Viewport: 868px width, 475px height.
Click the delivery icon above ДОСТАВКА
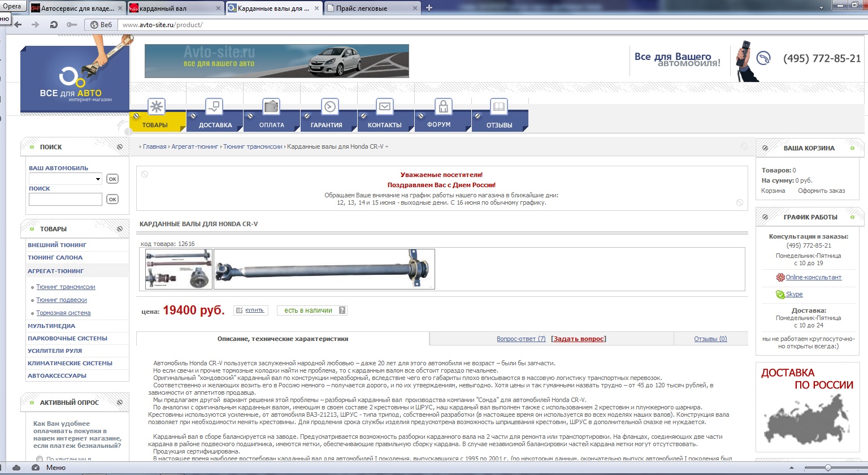214,106
